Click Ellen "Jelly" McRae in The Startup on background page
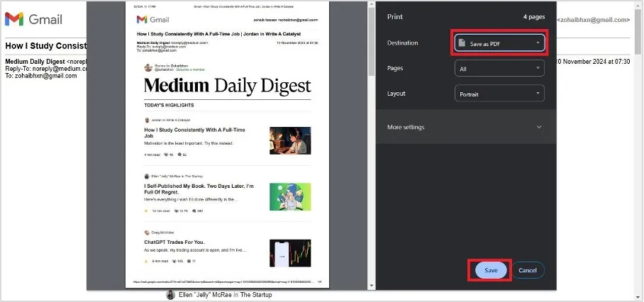The image size is (644, 302). [x=225, y=295]
